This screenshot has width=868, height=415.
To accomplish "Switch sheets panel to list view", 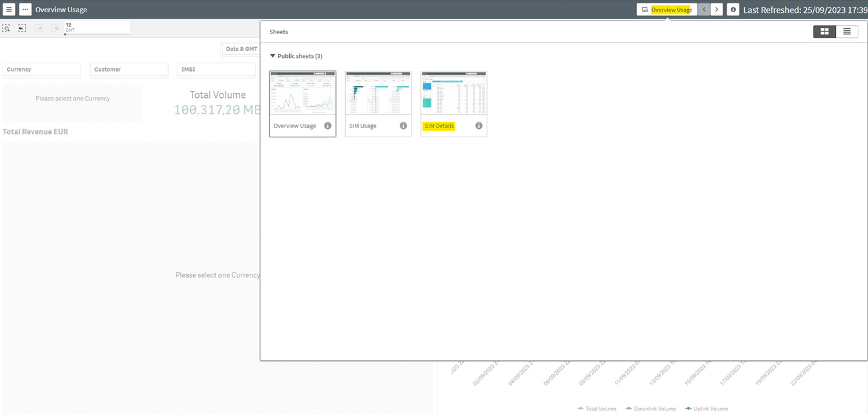I will click(x=847, y=32).
